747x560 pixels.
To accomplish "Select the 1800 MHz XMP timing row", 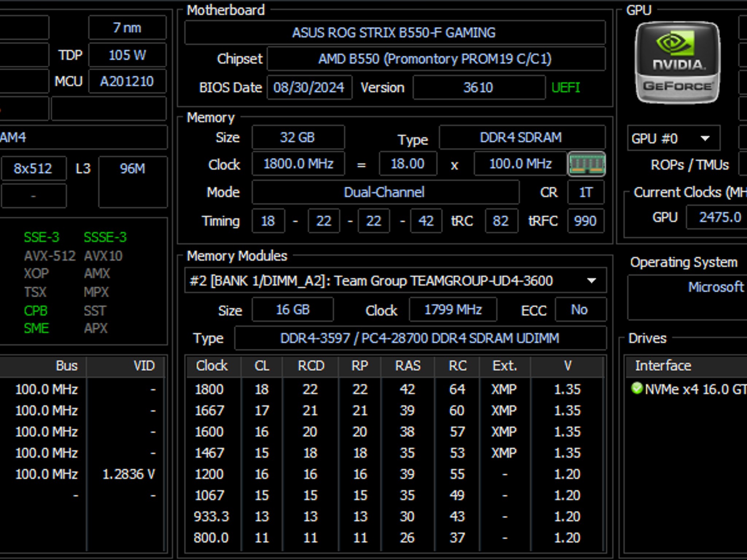I will point(395,389).
